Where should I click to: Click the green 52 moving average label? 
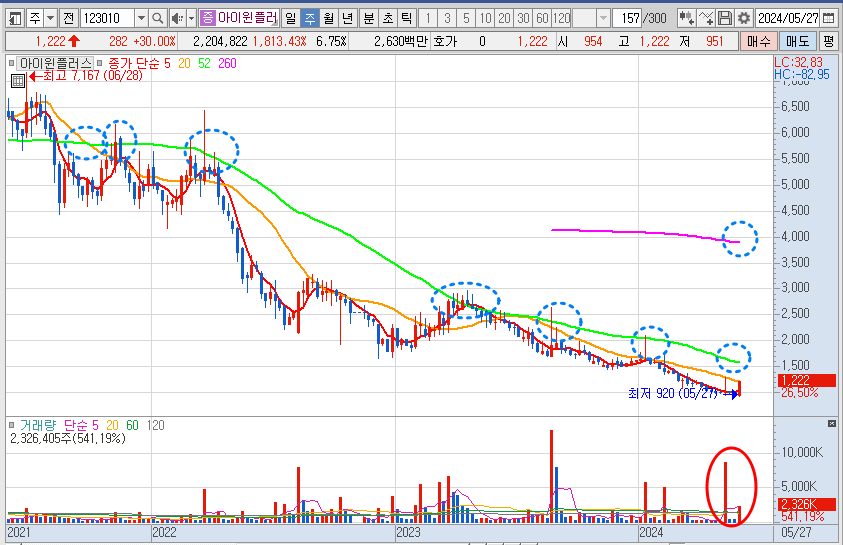coord(204,63)
